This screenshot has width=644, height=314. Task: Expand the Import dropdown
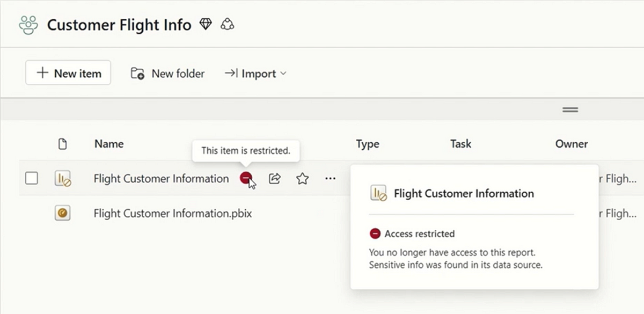point(255,74)
